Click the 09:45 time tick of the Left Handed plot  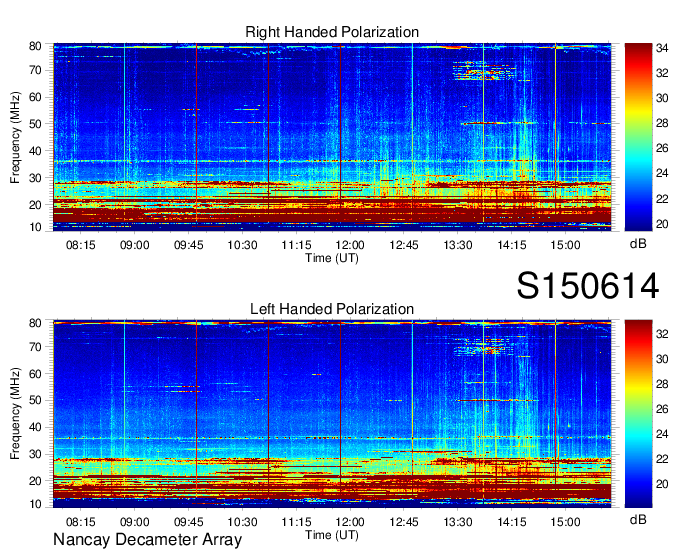coord(189,522)
